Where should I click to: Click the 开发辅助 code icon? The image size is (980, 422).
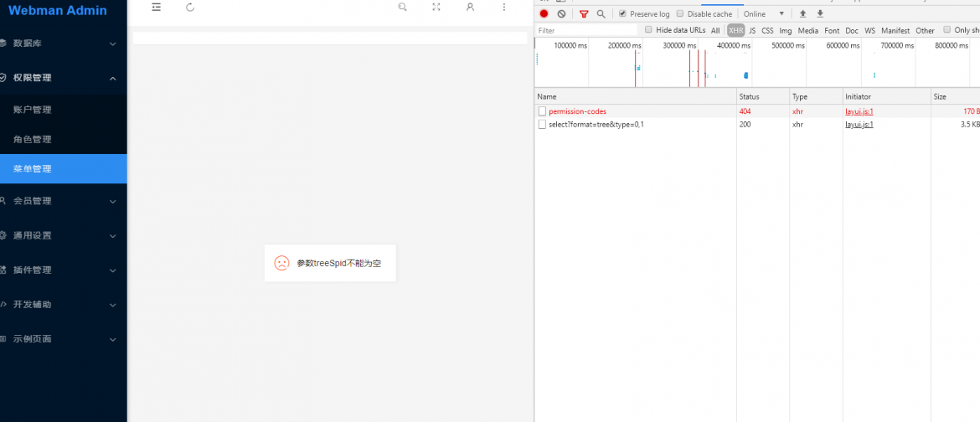click(3, 305)
